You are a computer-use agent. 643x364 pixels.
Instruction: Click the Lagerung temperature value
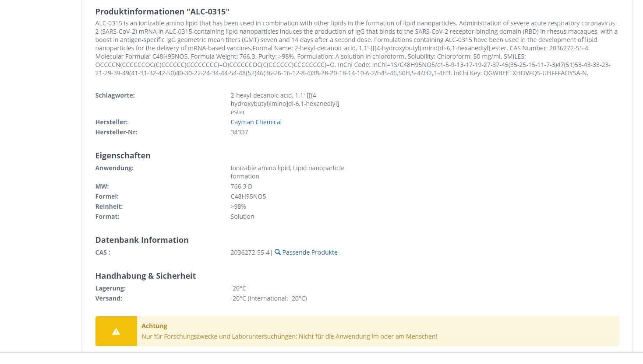(238, 288)
